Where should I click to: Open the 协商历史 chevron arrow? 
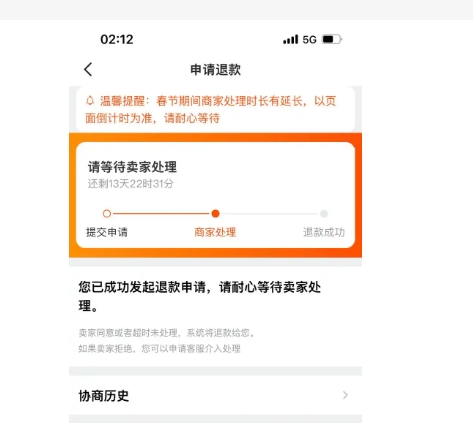click(x=345, y=395)
